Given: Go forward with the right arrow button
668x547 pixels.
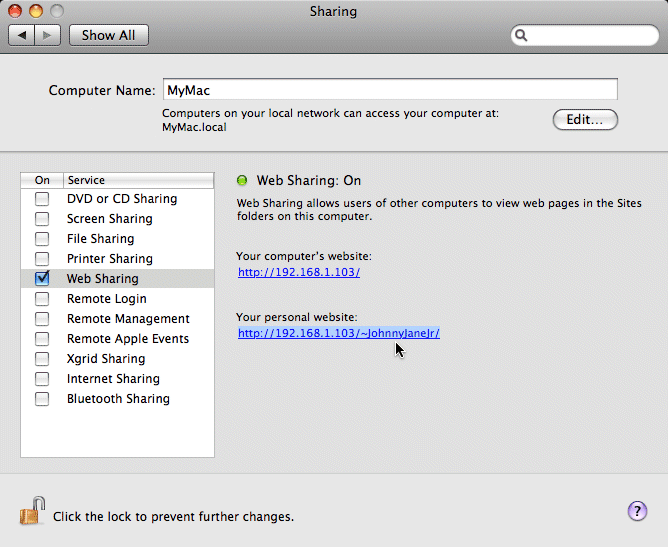Looking at the screenshot, I should point(48,35).
